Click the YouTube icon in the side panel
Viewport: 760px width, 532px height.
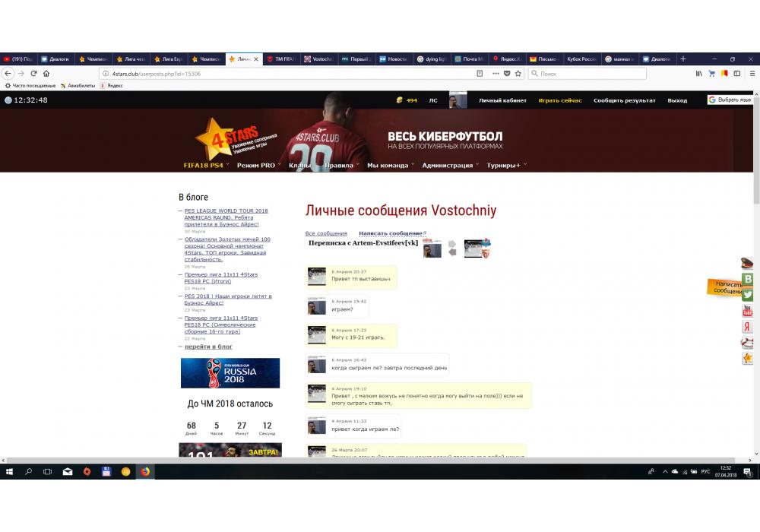(x=748, y=311)
